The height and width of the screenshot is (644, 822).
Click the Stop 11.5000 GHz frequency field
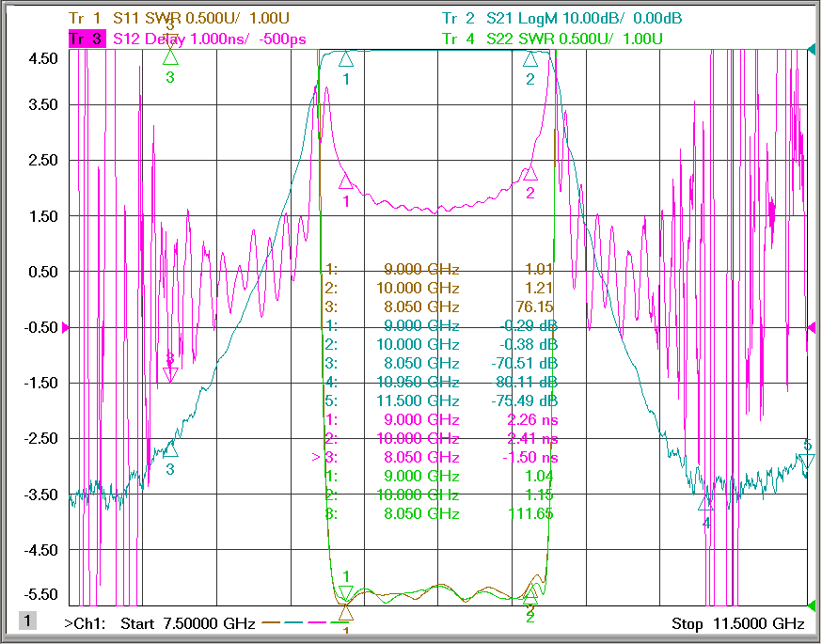(x=738, y=623)
